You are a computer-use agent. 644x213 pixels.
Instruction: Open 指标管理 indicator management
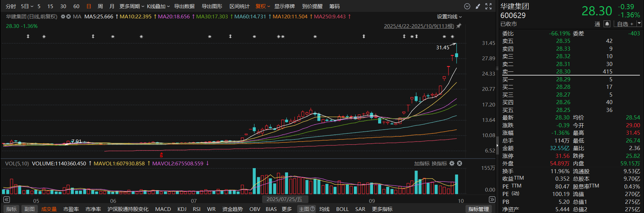[478, 209]
